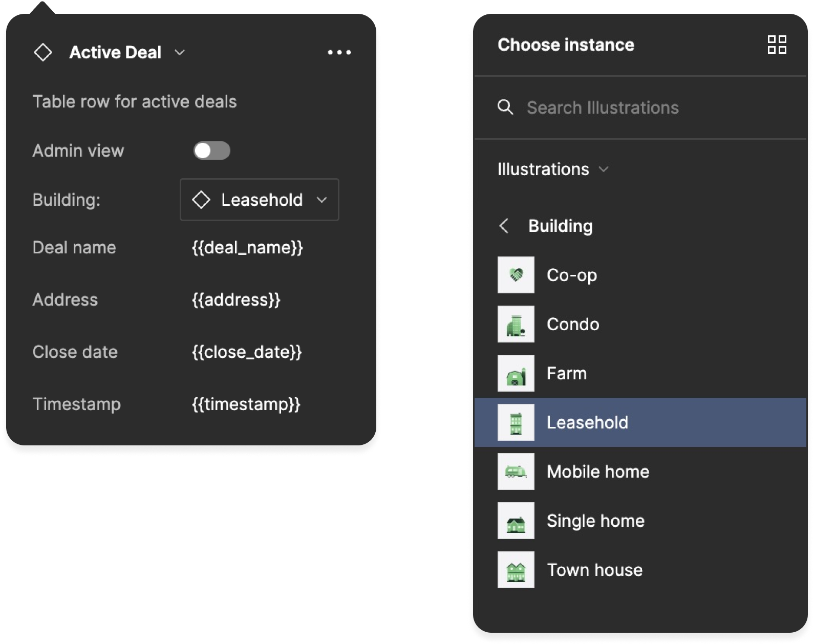Click the search magnifier icon
Viewport: 814px width, 644px height.
[505, 107]
